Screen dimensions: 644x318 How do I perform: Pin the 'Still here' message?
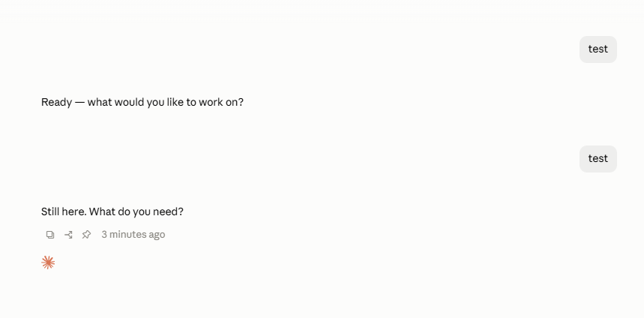pos(86,235)
